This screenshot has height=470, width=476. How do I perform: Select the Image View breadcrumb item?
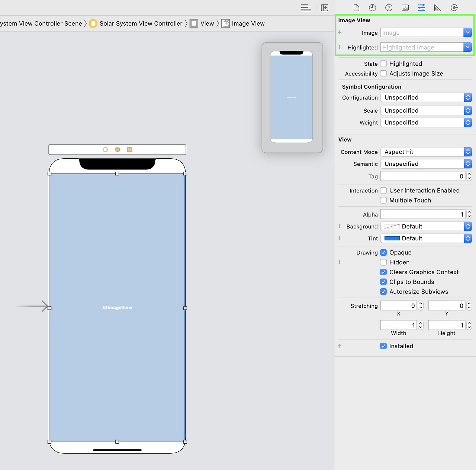tap(243, 23)
